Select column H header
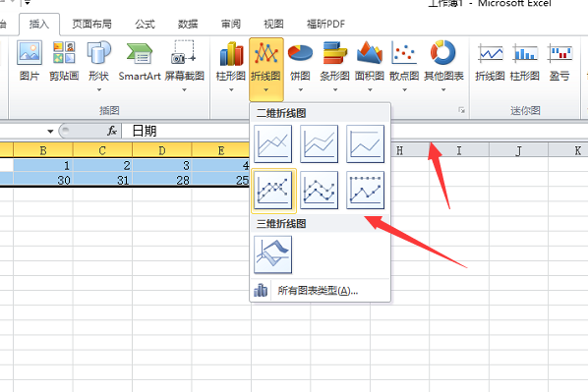Viewport: 588px width, 392px height. (x=400, y=150)
